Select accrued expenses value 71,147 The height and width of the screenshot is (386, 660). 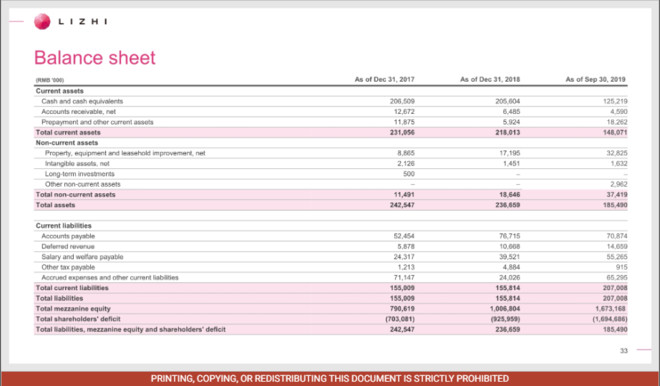click(404, 277)
